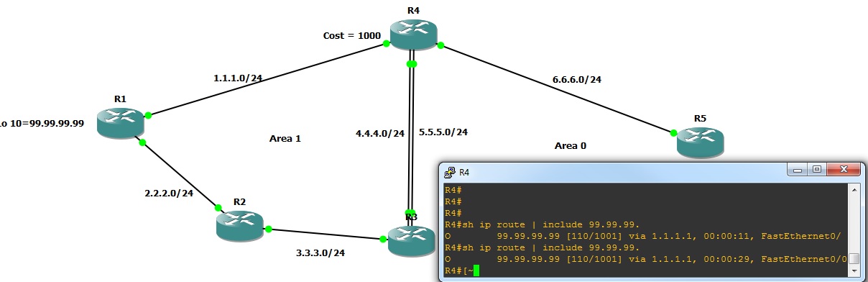Click the PuTTY icon in R4 title bar
Image resolution: width=868 pixels, height=282 pixels.
coord(450,172)
